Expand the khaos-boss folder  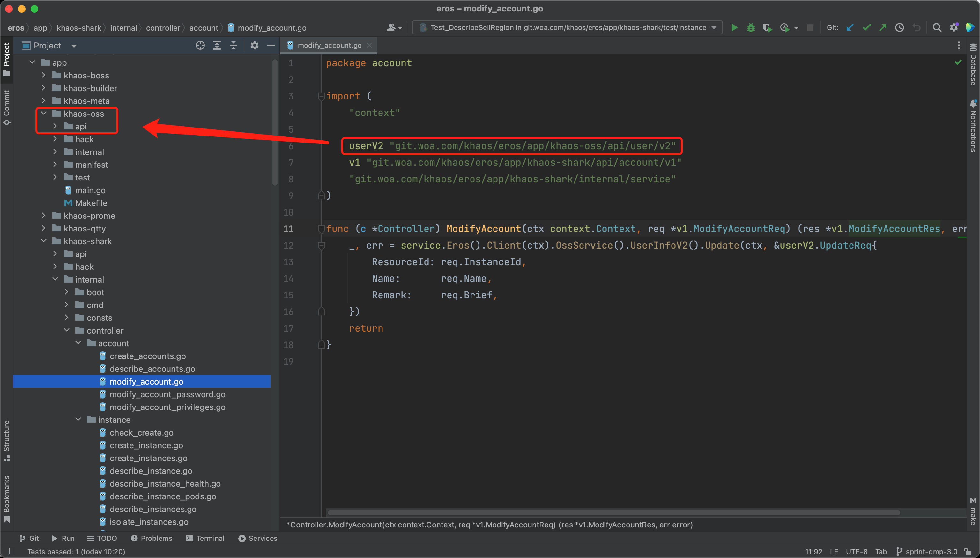(x=44, y=76)
